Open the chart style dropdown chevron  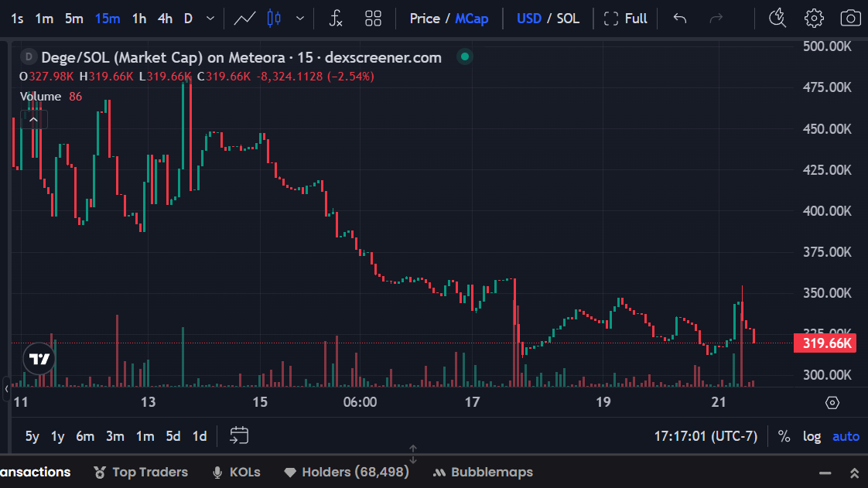300,19
